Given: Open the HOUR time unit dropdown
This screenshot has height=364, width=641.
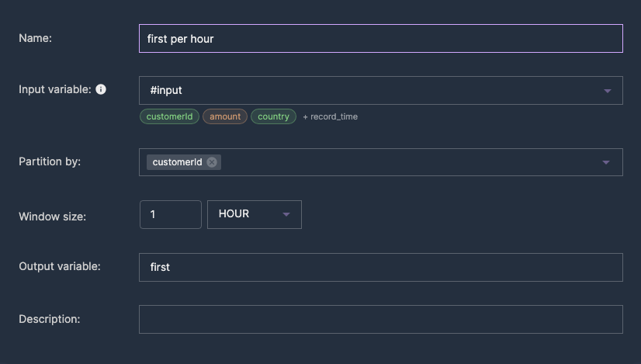Looking at the screenshot, I should [255, 214].
